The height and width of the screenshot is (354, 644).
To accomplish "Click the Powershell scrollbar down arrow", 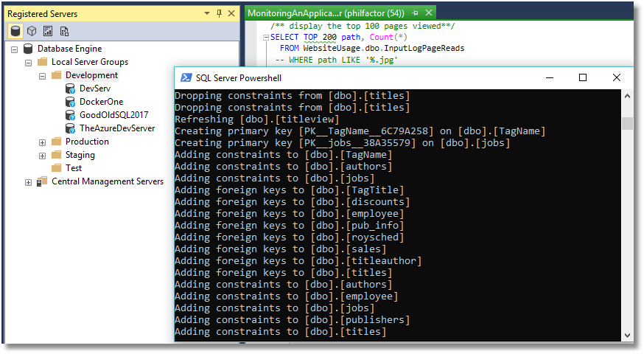I will coord(627,336).
